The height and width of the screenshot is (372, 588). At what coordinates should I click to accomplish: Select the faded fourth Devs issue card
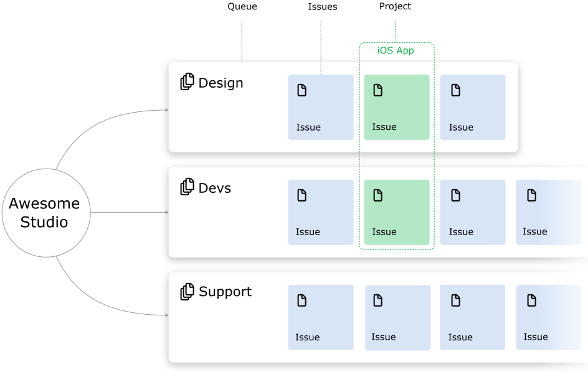548,212
